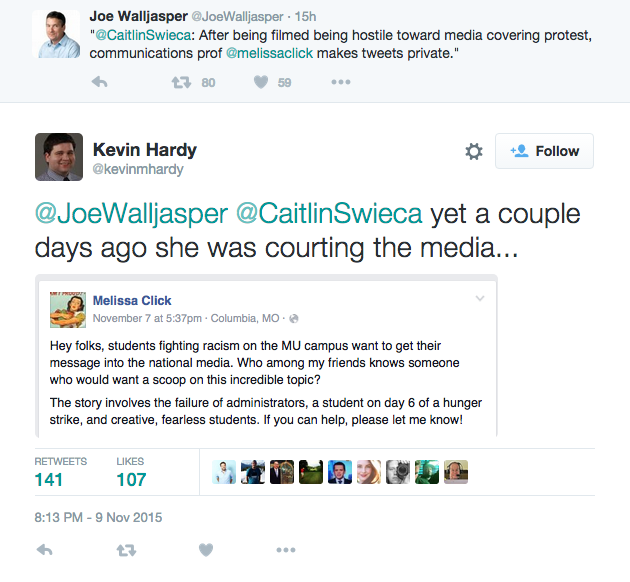This screenshot has height=582, width=630.
Task: Click first liker avatar in the row
Action: (224, 472)
